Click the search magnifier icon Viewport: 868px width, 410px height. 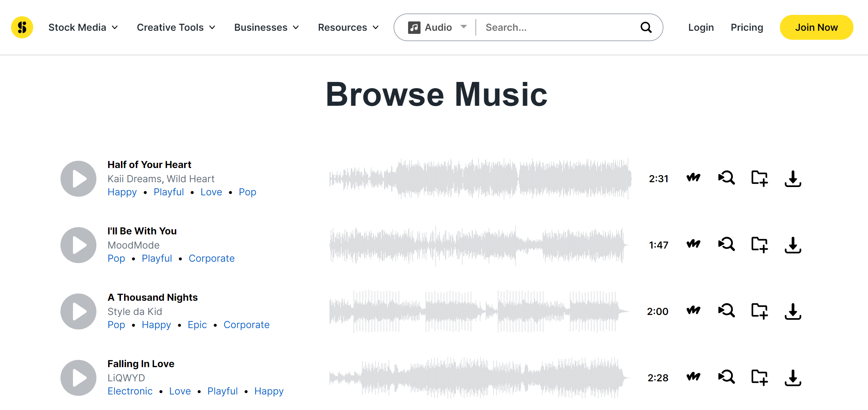coord(646,27)
